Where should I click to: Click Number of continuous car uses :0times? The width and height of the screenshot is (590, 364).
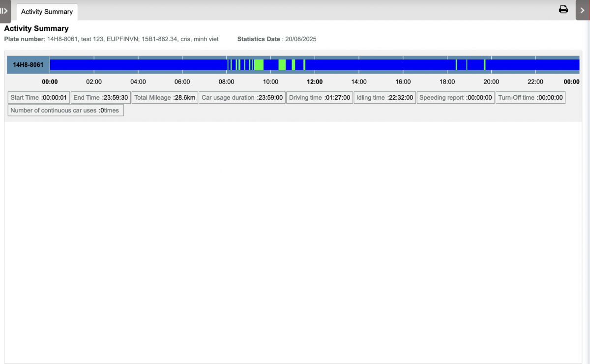66,111
